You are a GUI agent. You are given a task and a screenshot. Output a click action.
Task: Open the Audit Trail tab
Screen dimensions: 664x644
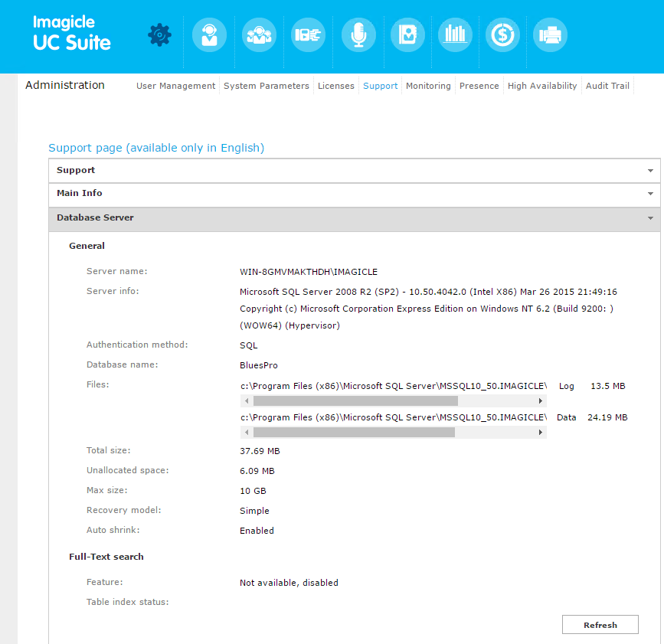pos(607,86)
